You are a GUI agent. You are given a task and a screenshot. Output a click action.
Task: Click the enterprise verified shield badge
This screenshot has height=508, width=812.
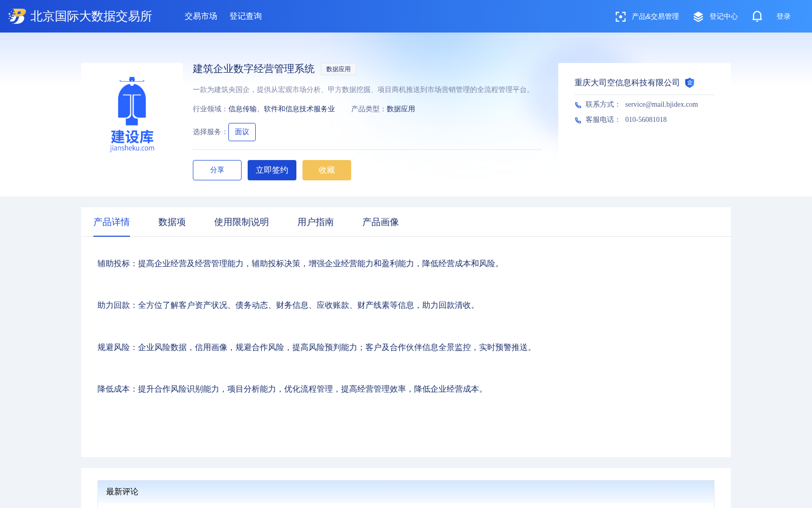click(x=689, y=83)
